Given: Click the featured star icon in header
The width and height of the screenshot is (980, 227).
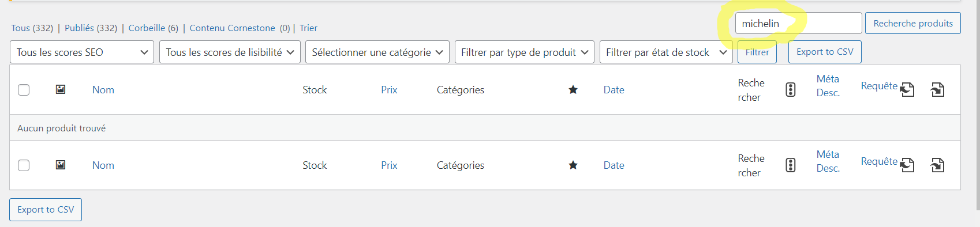Looking at the screenshot, I should [x=573, y=89].
